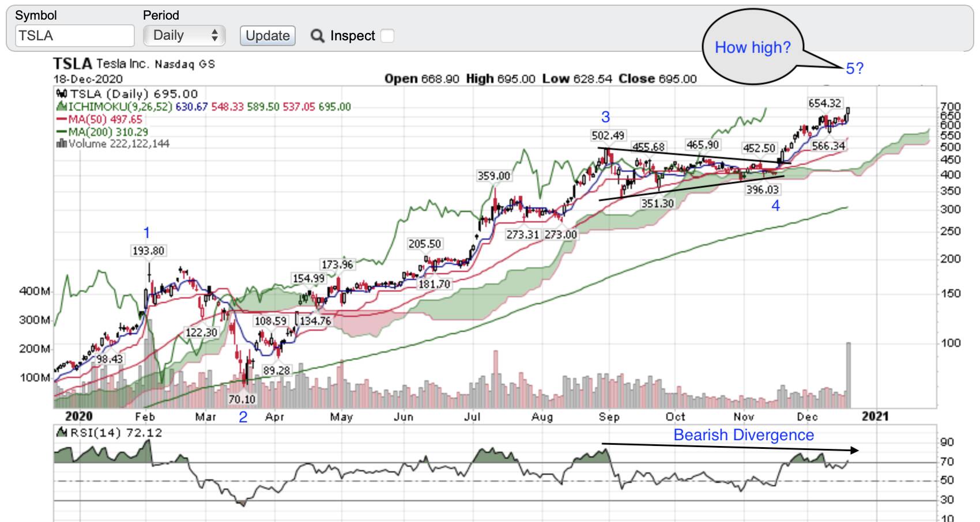980x522 pixels.
Task: Click the TSLA (Daily) candlestick legend icon
Action: (x=62, y=93)
